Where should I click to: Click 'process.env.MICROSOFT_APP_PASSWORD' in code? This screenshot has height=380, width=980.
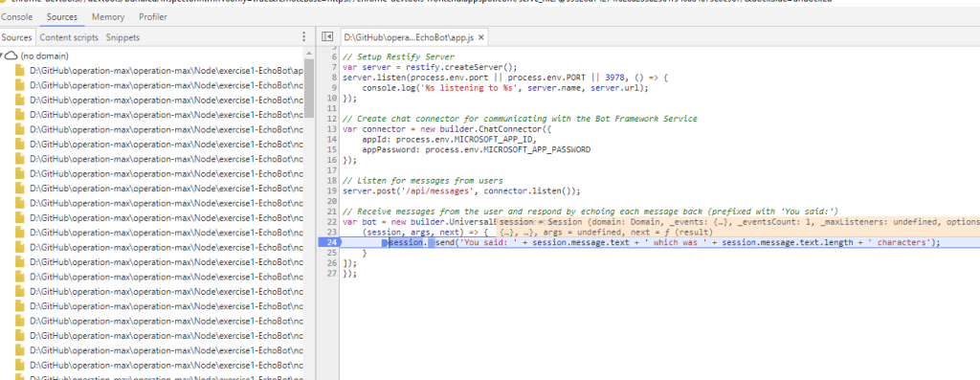point(507,149)
